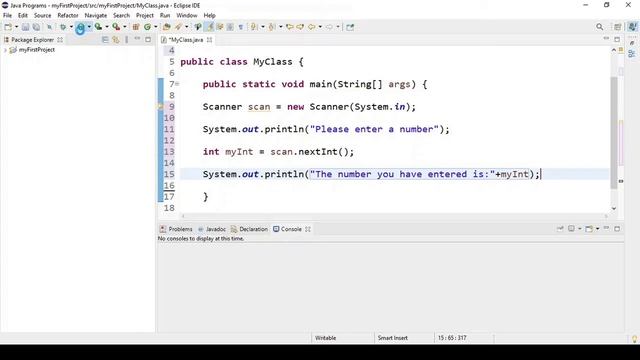This screenshot has height=360, width=640.
Task: Maximize the editor area
Action: coord(617,40)
